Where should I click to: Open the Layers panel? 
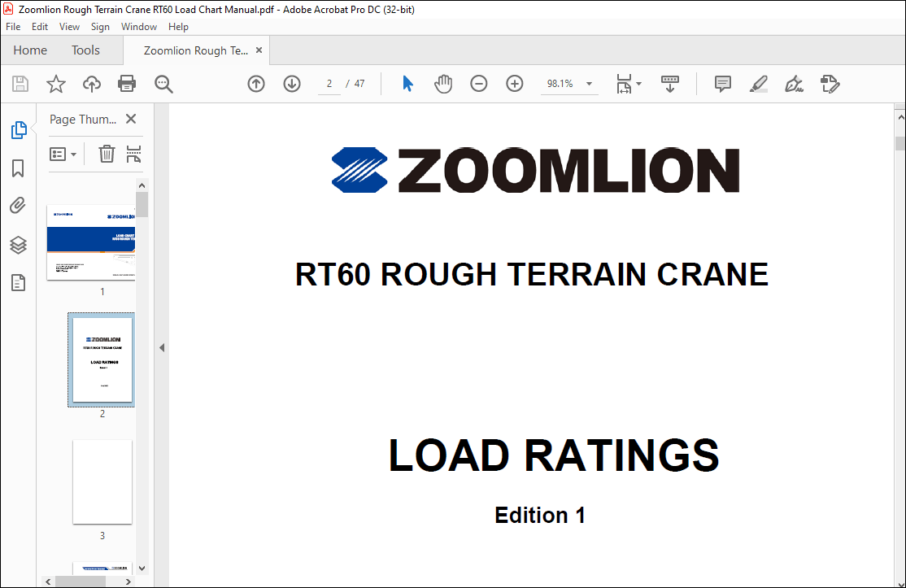click(19, 245)
